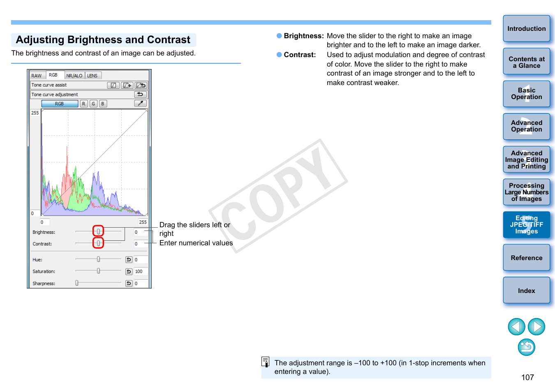Switch to the RAW tab
The height and width of the screenshot is (392, 555).
pyautogui.click(x=37, y=76)
